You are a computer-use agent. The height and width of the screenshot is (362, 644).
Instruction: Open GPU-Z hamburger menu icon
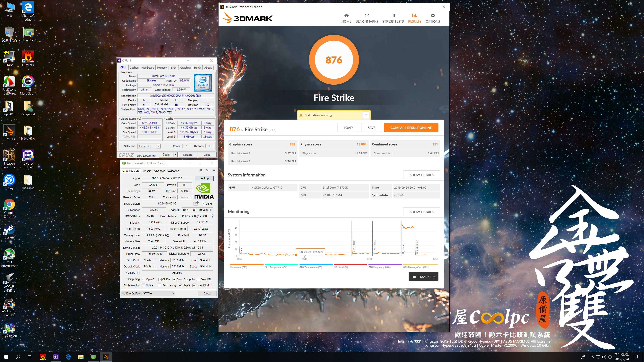click(x=214, y=170)
